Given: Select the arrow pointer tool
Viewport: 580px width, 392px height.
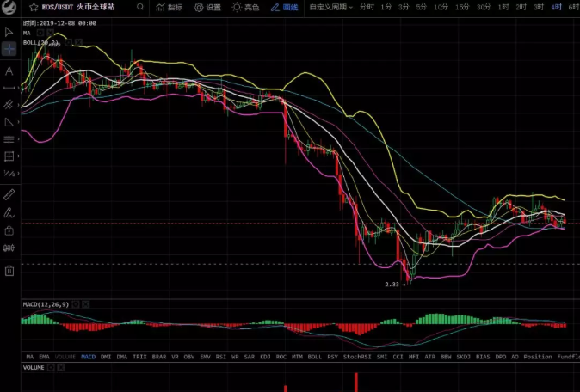Looking at the screenshot, I should 9,32.
